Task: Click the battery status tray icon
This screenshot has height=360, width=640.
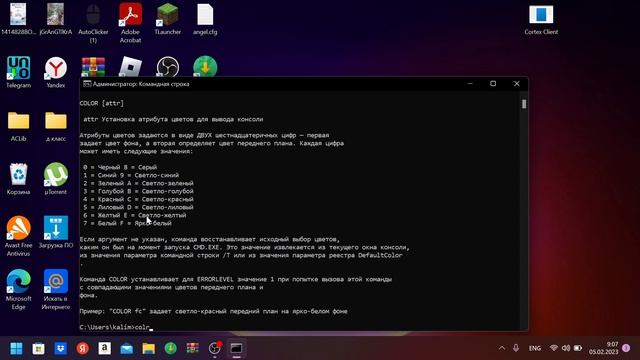Action: [578, 348]
